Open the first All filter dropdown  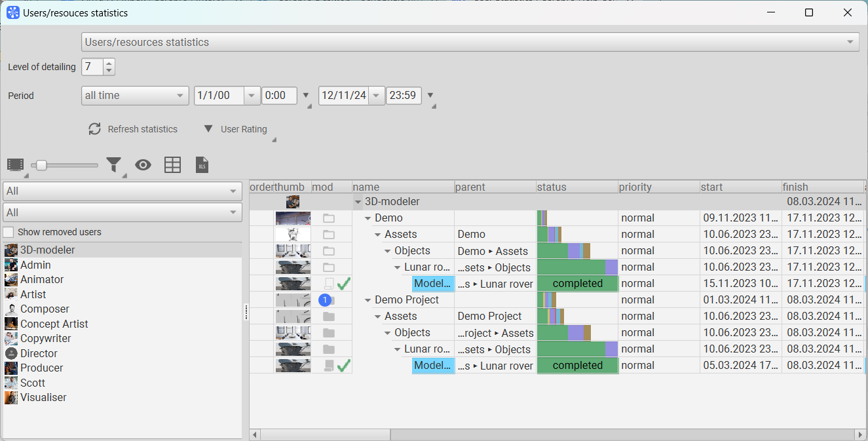(123, 191)
